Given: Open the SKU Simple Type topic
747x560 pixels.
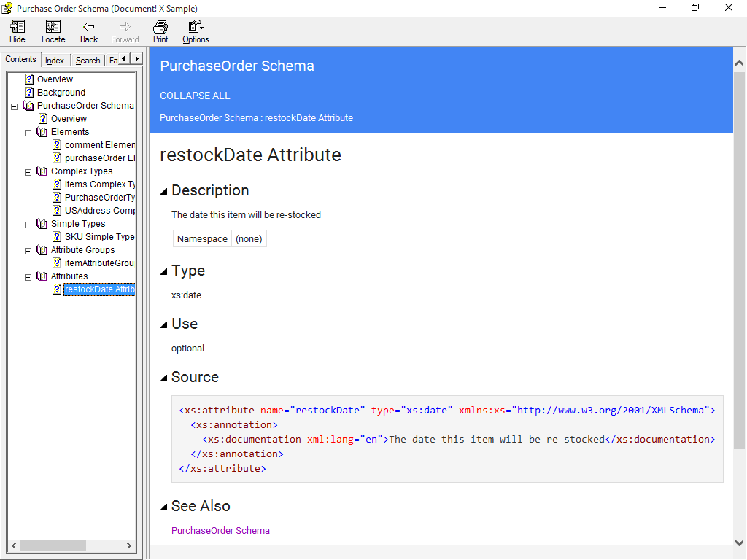Looking at the screenshot, I should pos(99,237).
